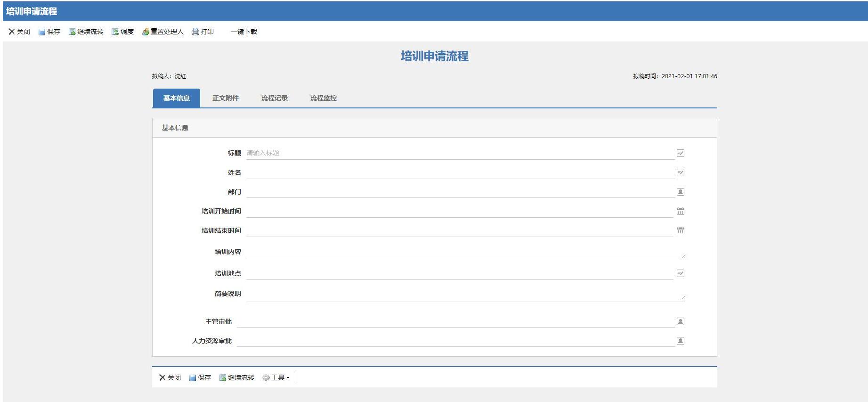Open the calendar picker for 培训开始时间

(680, 211)
